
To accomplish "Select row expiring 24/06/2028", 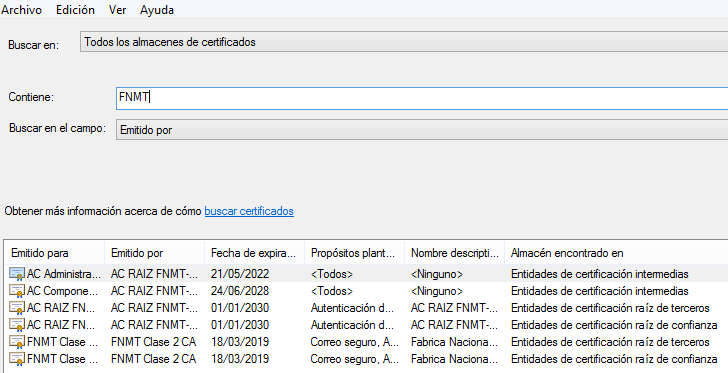I will click(x=367, y=291).
